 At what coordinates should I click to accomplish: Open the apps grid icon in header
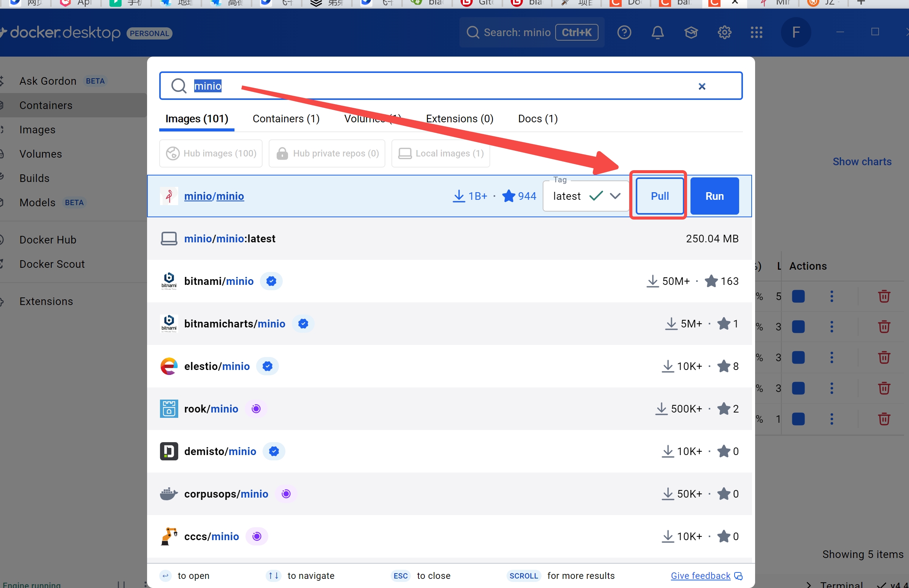click(x=756, y=32)
